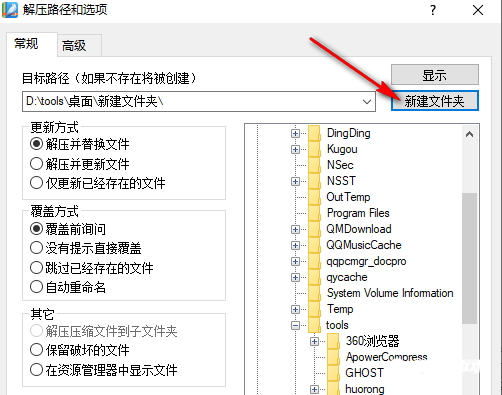Expand the Temp tree node
The width and height of the screenshot is (502, 395).
click(295, 309)
